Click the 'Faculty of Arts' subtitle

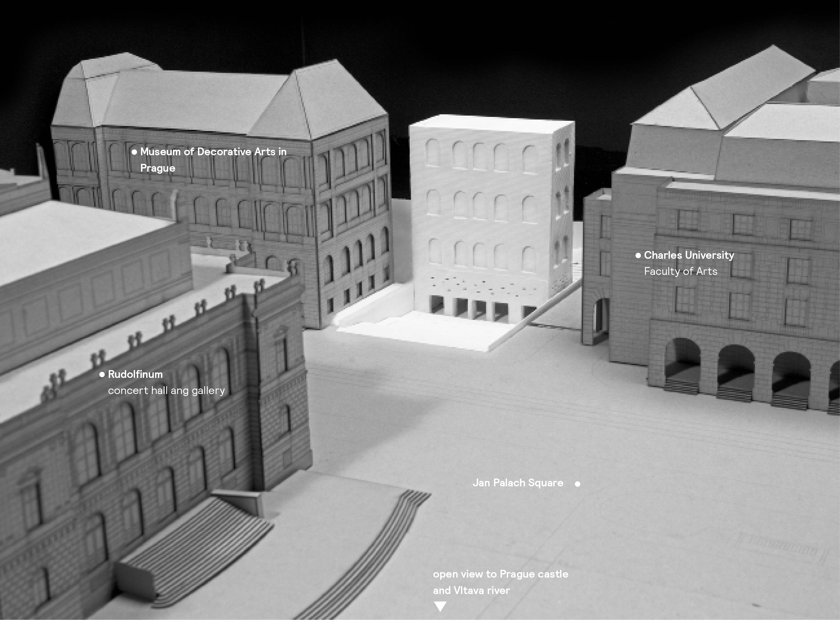point(681,271)
